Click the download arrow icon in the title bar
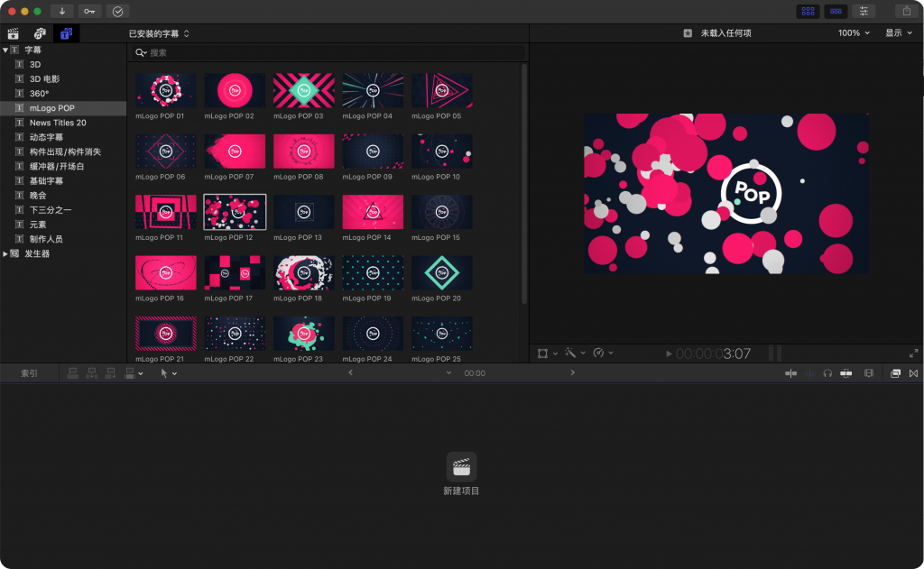 (x=61, y=11)
